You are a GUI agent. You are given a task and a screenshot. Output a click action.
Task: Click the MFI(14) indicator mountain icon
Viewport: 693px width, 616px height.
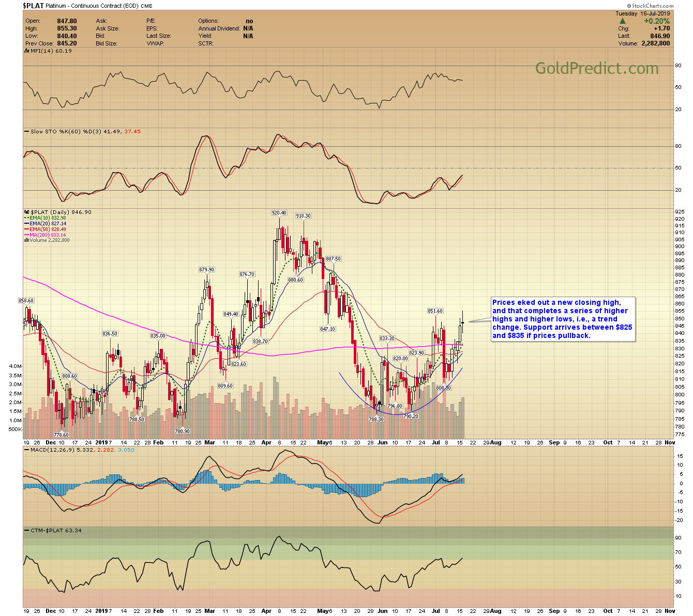[x=27, y=51]
